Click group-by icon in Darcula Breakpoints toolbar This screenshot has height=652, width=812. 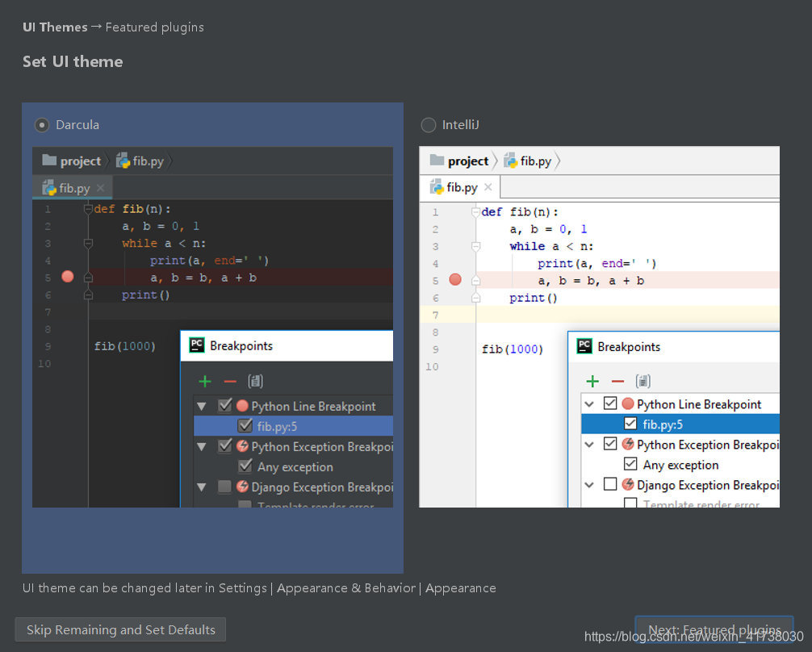(255, 381)
